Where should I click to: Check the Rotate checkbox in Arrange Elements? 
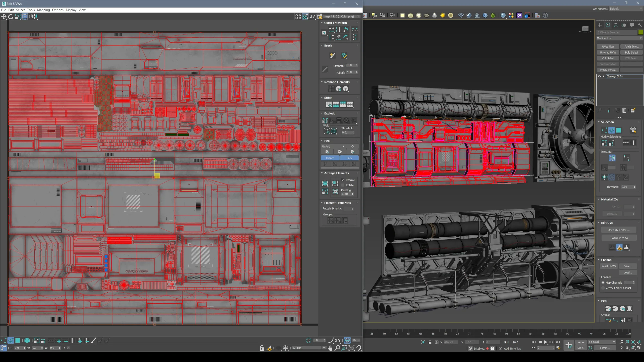[343, 185]
